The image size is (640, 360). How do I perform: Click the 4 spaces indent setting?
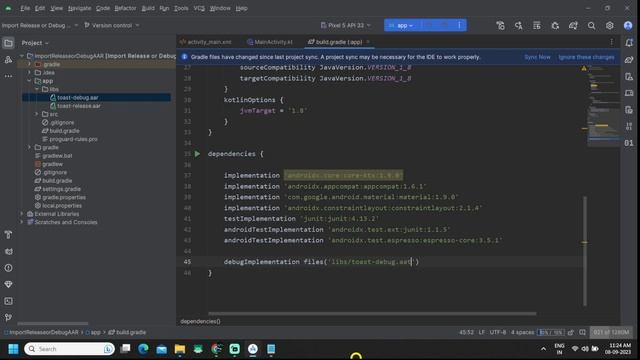coord(522,332)
